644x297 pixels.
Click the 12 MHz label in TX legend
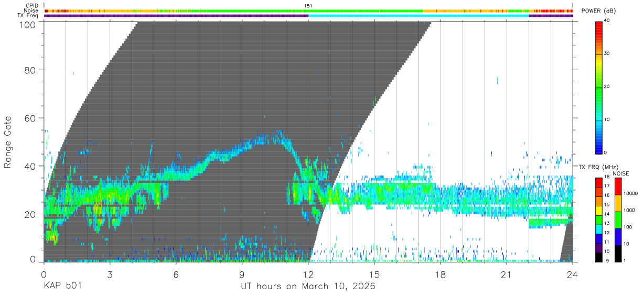(608, 233)
